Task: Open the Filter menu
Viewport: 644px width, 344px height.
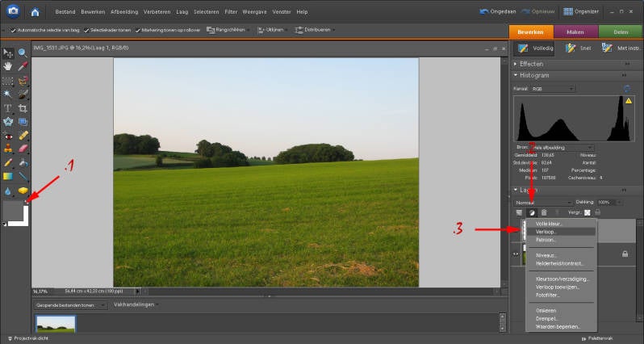Action: pyautogui.click(x=229, y=12)
